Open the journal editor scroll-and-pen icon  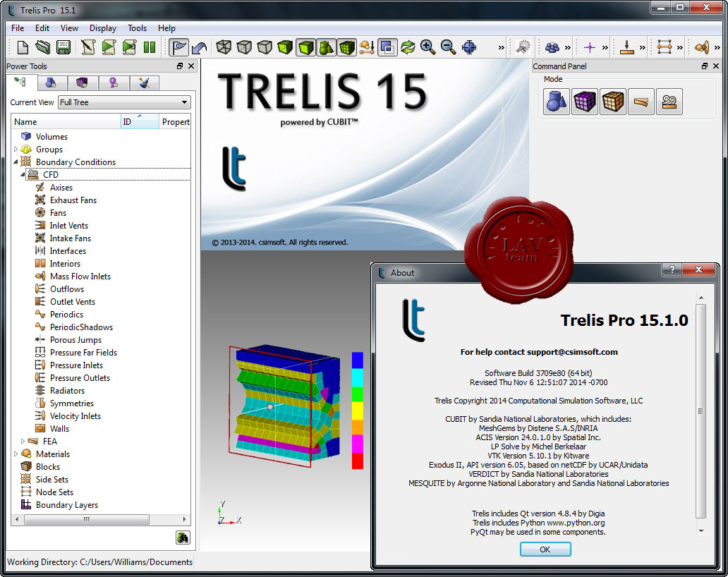tap(88, 47)
